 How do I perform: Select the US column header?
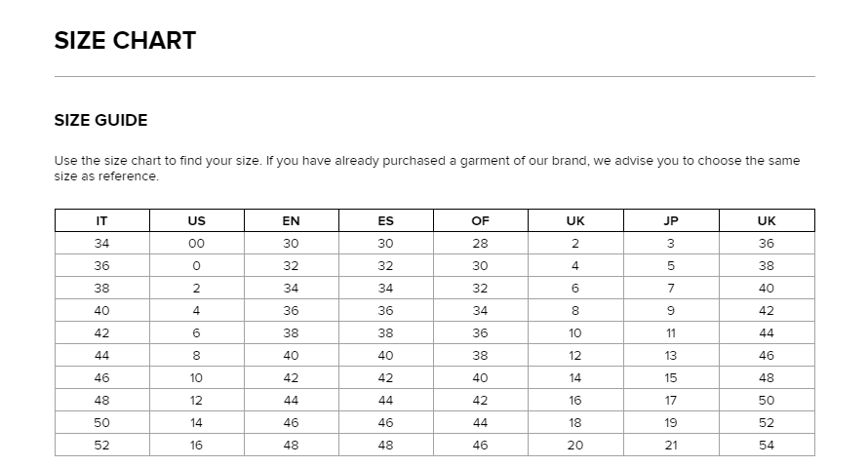click(196, 220)
